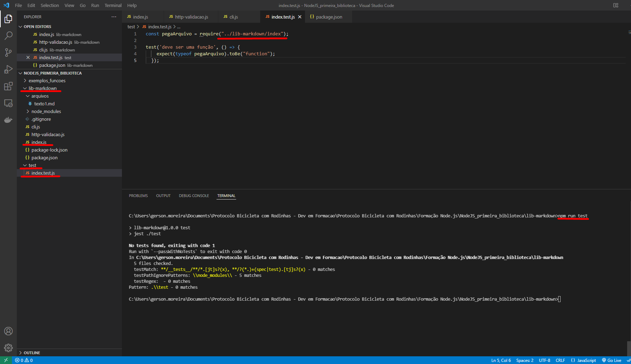Open the Extensions view icon
The height and width of the screenshot is (364, 631).
point(8,86)
